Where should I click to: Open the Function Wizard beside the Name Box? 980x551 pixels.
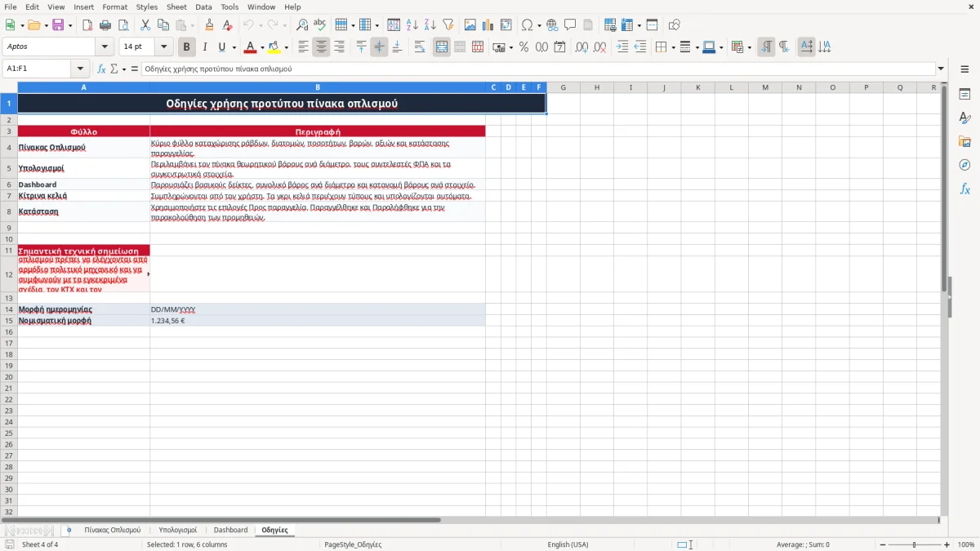pyautogui.click(x=102, y=69)
